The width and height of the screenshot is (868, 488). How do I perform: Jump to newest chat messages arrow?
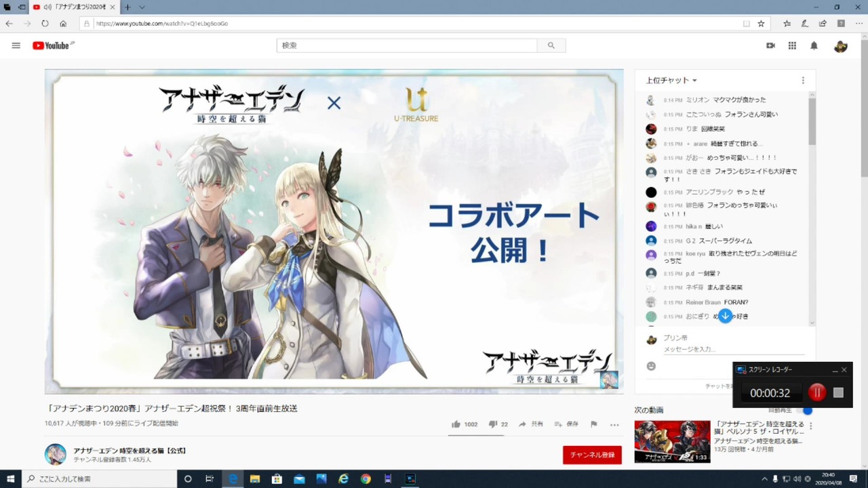click(725, 316)
